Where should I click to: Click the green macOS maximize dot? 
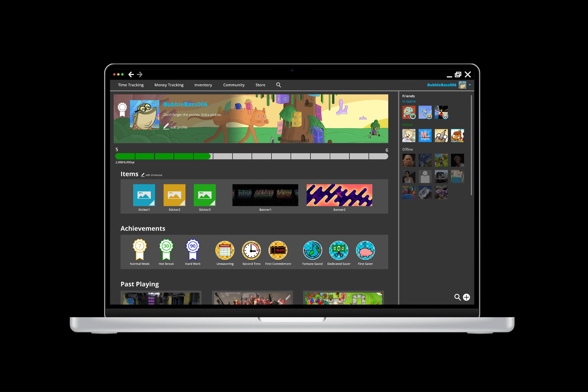(122, 75)
